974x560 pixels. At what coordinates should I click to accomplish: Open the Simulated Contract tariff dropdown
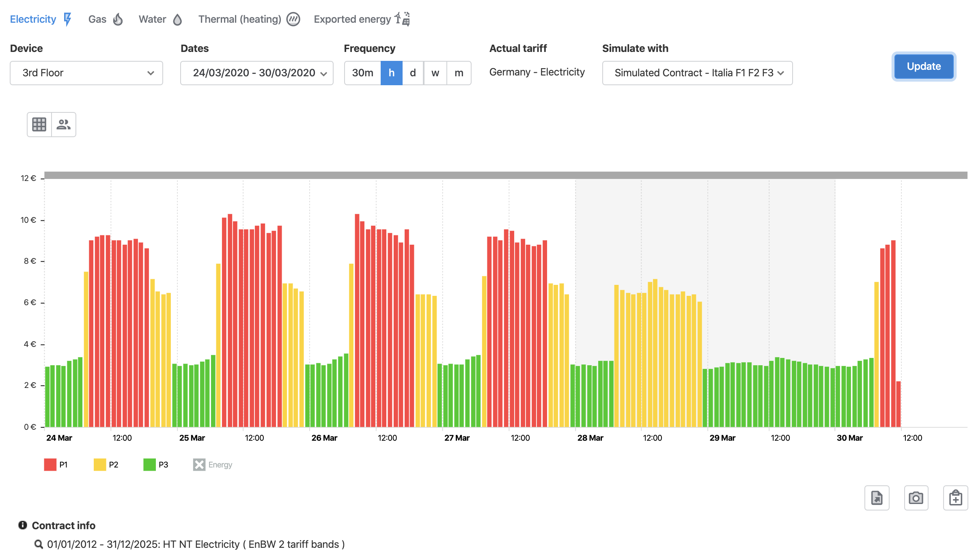coord(697,73)
